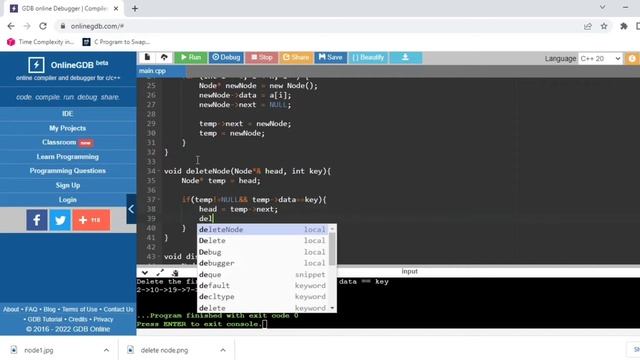This screenshot has width=640, height=360.
Task: Open browser extensions puzzle icon
Action: pos(624,26)
